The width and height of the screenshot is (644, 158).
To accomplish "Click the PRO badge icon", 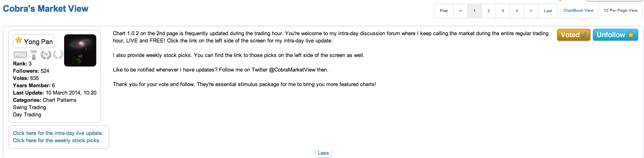I will [x=20, y=55].
